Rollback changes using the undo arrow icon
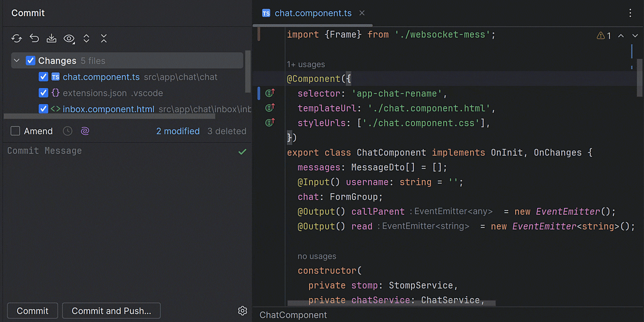The height and width of the screenshot is (322, 644). (x=34, y=38)
